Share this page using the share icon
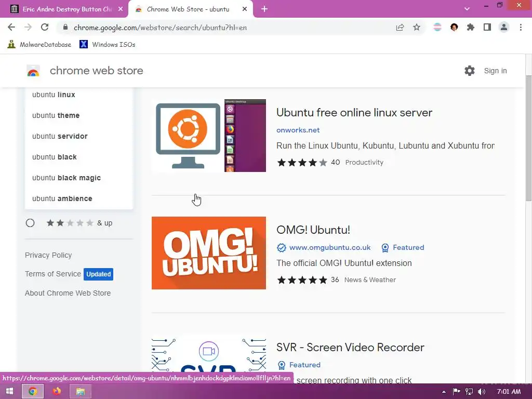This screenshot has width=532, height=399. [400, 27]
